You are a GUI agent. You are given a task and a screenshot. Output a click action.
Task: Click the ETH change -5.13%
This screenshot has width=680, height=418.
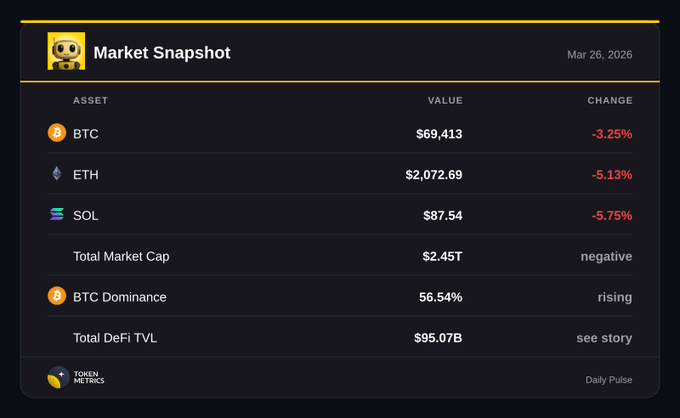click(x=611, y=175)
